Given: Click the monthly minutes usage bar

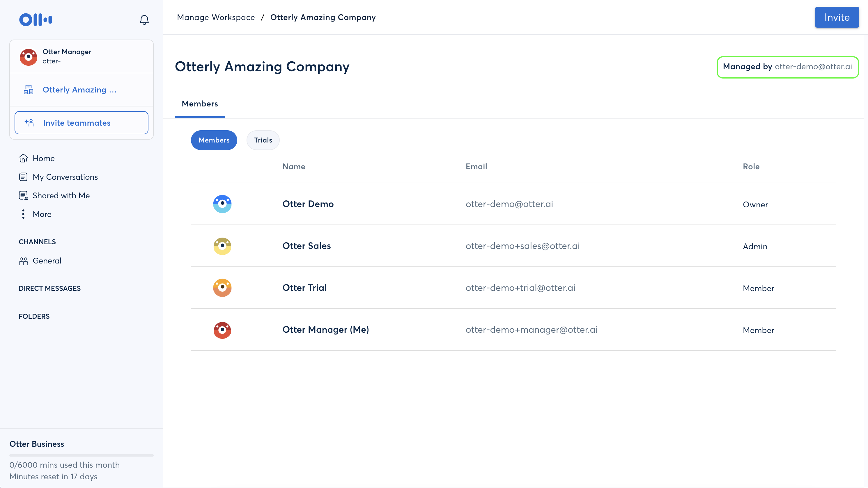Looking at the screenshot, I should pyautogui.click(x=82, y=455).
